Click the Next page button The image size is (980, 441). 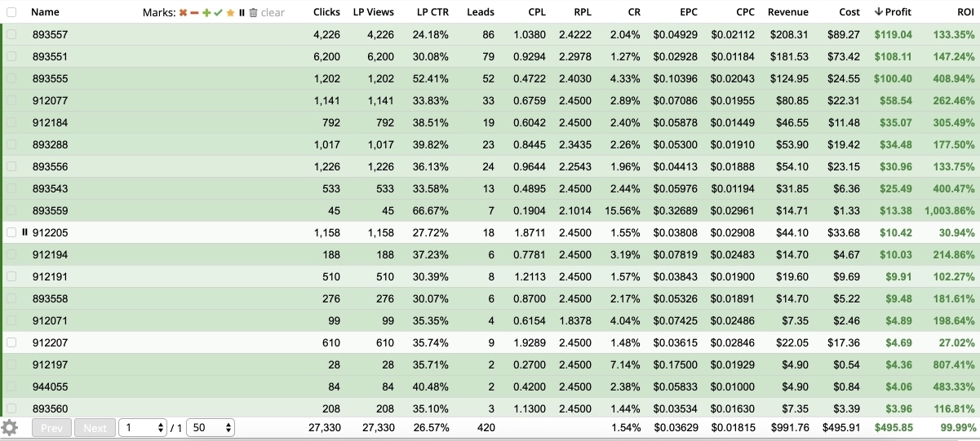(x=95, y=428)
